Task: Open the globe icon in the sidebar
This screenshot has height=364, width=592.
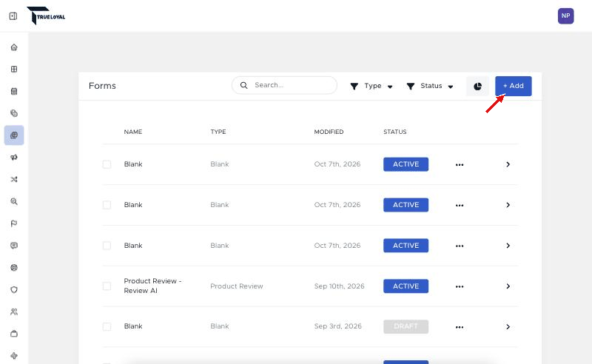Action: 14,268
